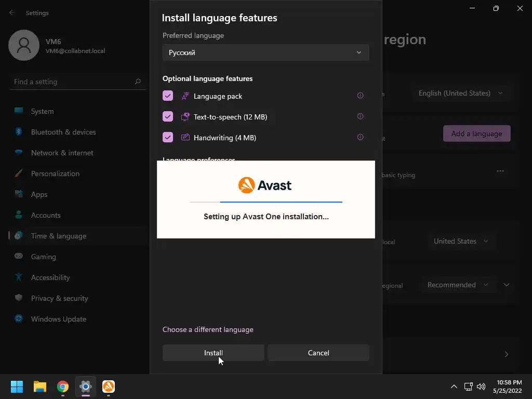Go back using Settings back arrow
Screen dimensions: 532x399
coord(12,12)
